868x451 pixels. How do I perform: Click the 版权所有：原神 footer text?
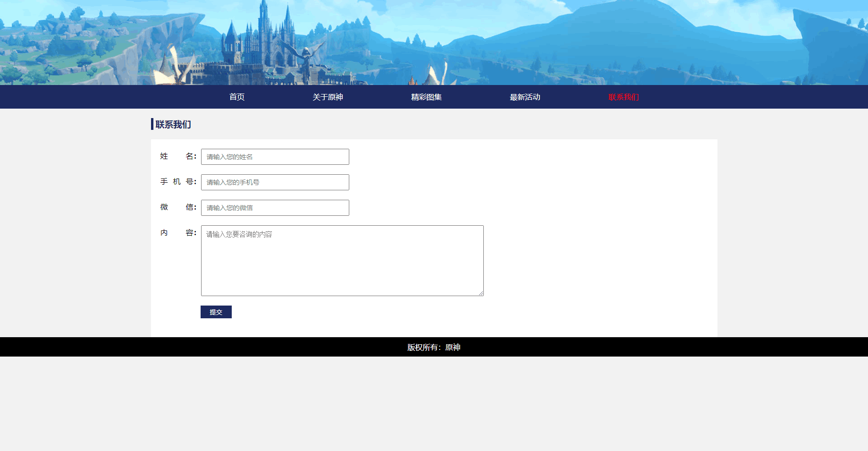[x=434, y=347]
